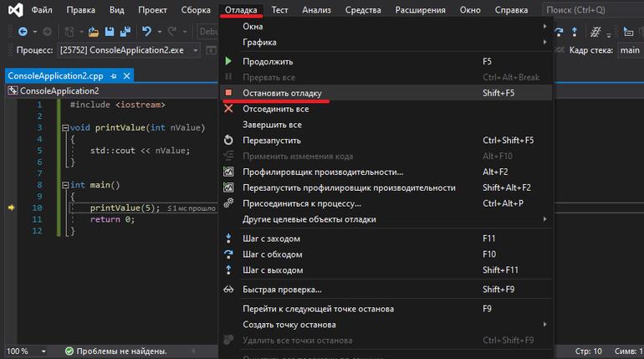Image resolution: width=644 pixels, height=359 pixels.
Task: Click the #include <iostream> line
Action: (117, 105)
